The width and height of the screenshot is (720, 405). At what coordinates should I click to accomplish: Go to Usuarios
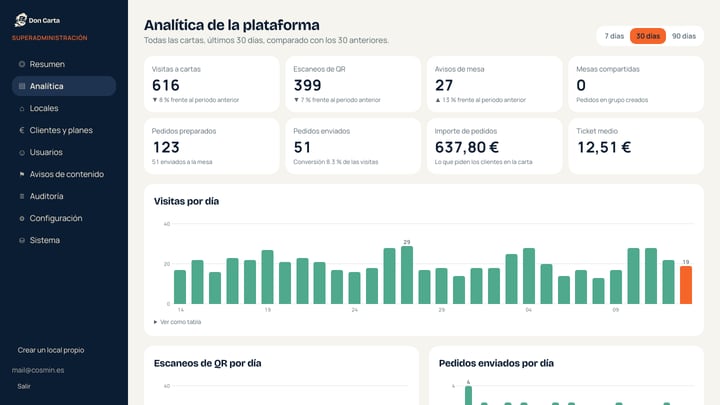pyautogui.click(x=64, y=152)
